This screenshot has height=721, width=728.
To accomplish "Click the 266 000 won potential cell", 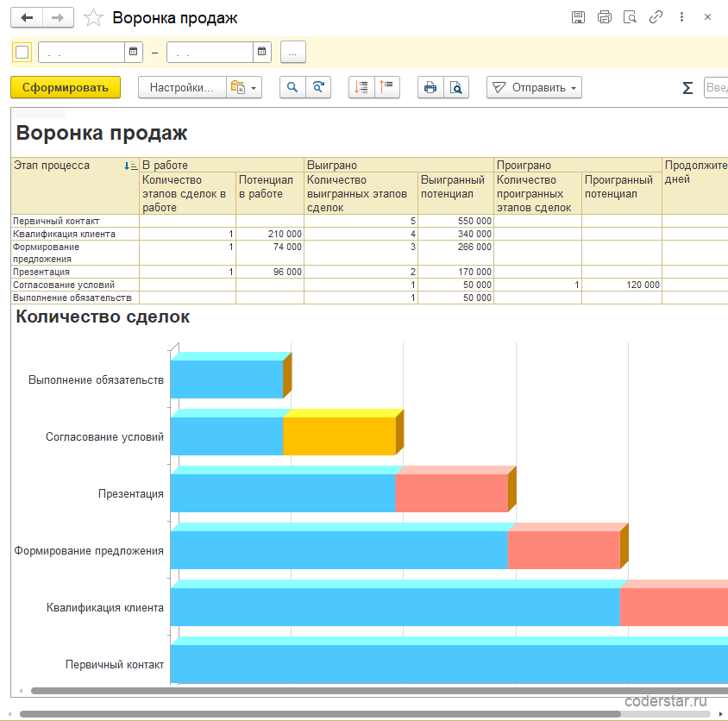I will (x=456, y=253).
